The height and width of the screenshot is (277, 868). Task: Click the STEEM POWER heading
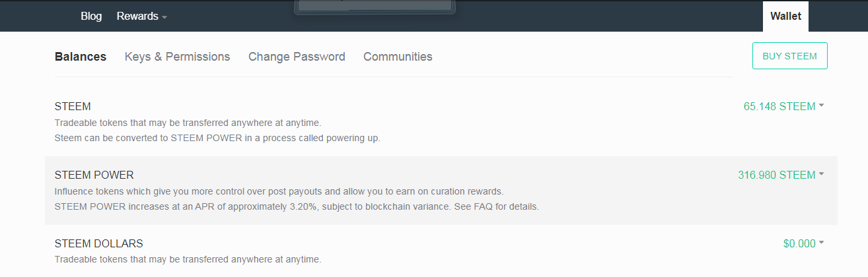click(x=94, y=175)
